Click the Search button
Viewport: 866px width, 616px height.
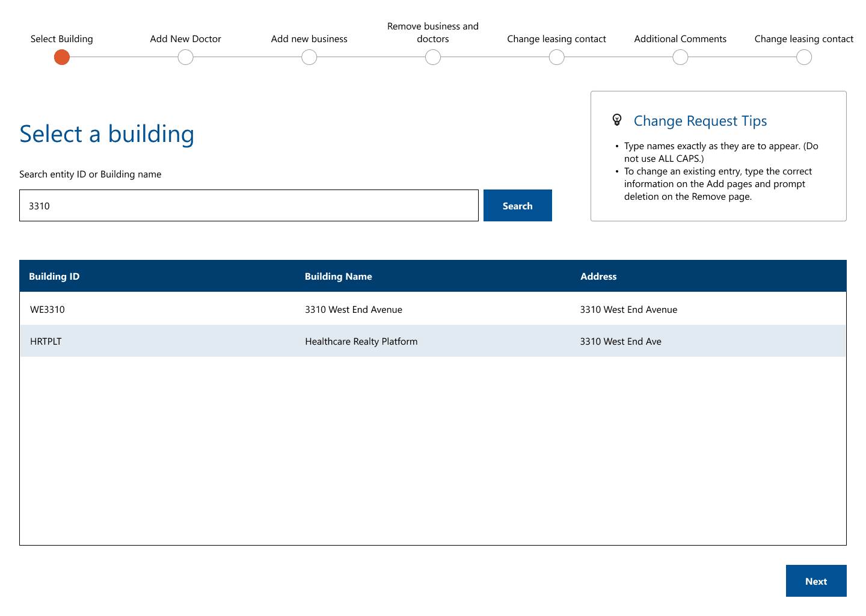click(518, 206)
